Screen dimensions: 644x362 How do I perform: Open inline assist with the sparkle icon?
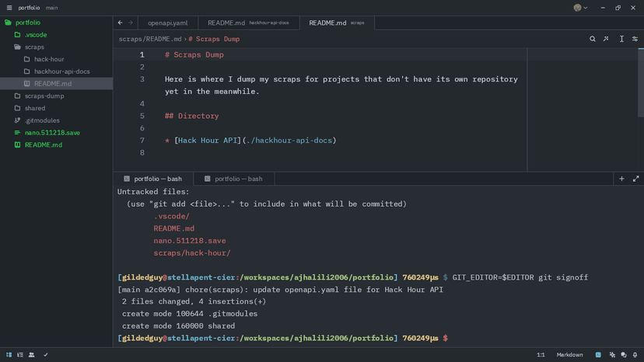606,39
